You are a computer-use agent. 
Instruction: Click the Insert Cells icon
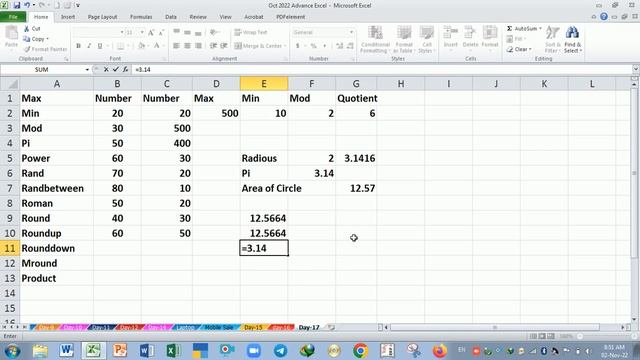tap(451, 33)
